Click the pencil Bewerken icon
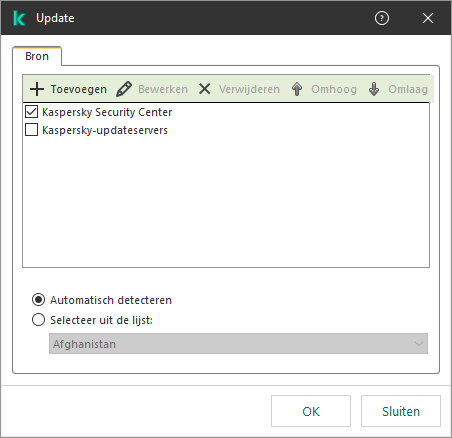Screen dimensions: 452x438 [124, 89]
